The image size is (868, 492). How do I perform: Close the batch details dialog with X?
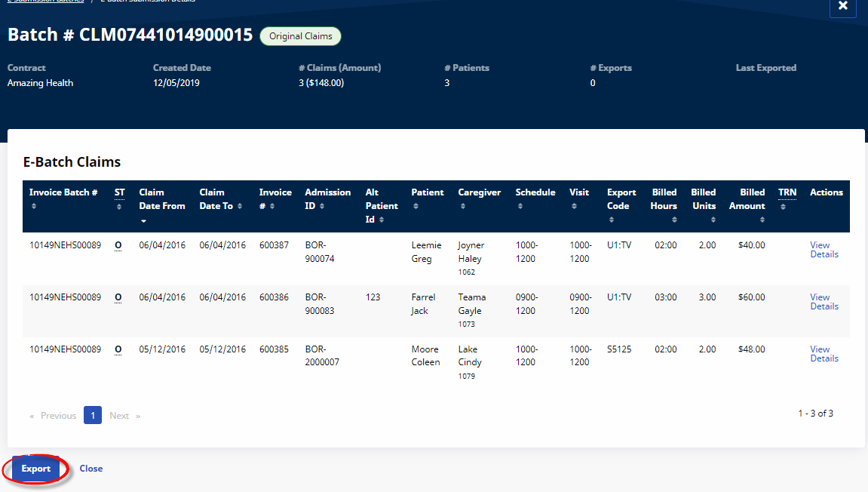pyautogui.click(x=842, y=6)
